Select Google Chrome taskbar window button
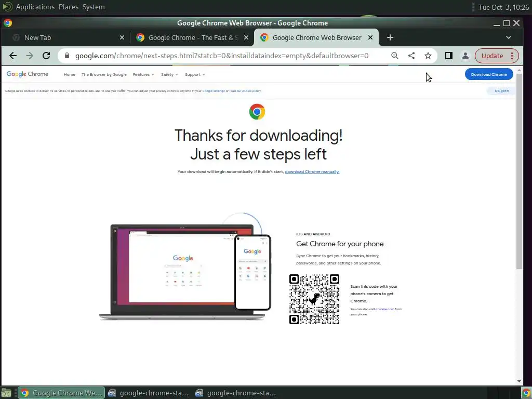The image size is (532, 399). coord(61,393)
